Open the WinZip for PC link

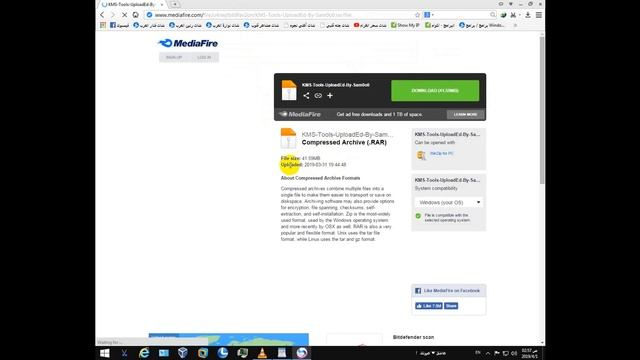(442, 153)
